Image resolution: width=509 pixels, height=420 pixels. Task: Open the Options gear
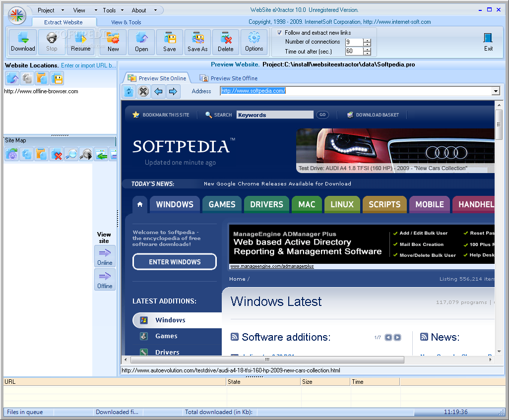254,42
